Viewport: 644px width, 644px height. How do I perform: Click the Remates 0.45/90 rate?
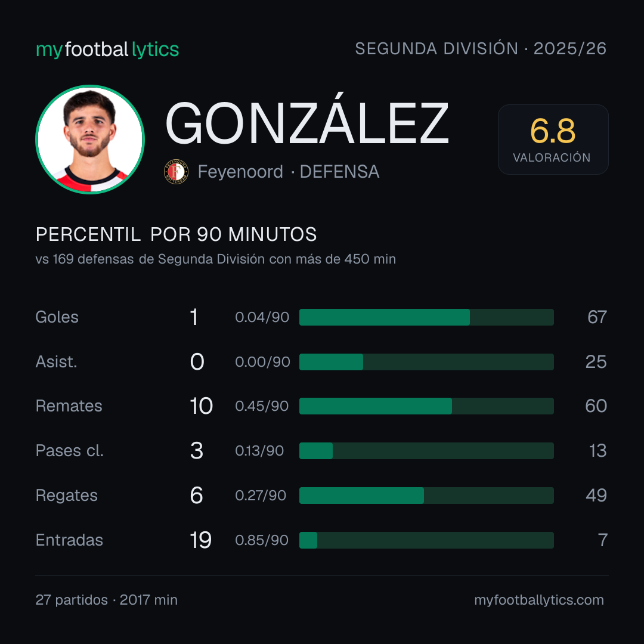262,406
